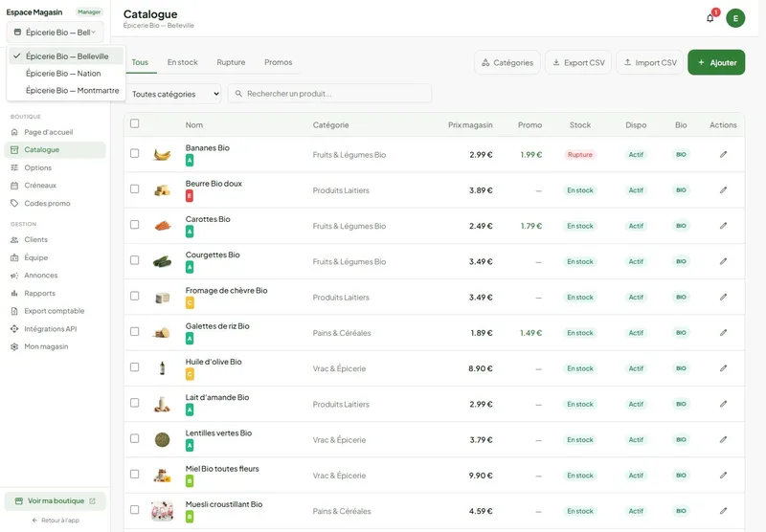Check the Fromage de chèvre Bio checkbox

(x=135, y=296)
